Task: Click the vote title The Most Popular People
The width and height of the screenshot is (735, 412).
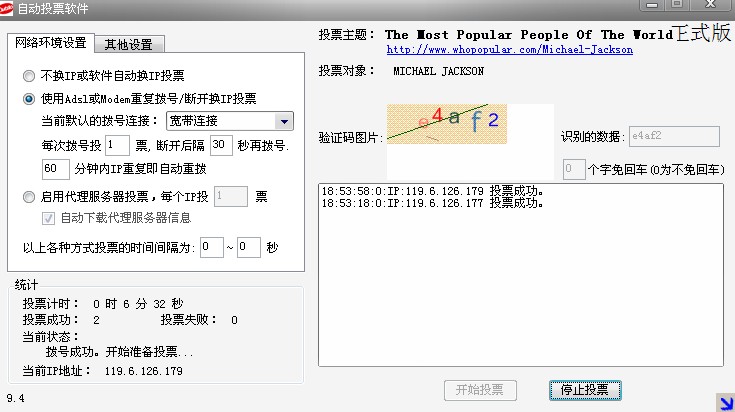Action: pos(529,35)
